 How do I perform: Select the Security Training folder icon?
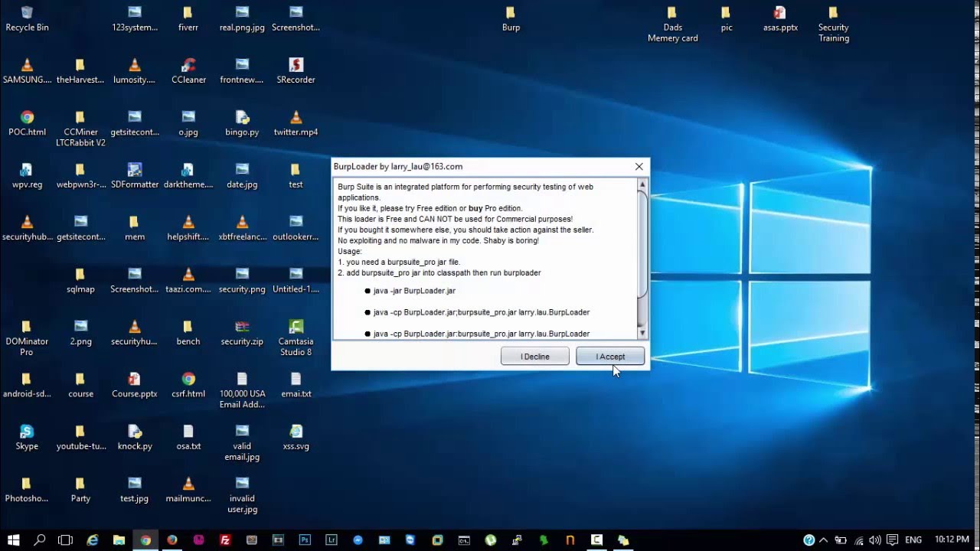click(834, 24)
